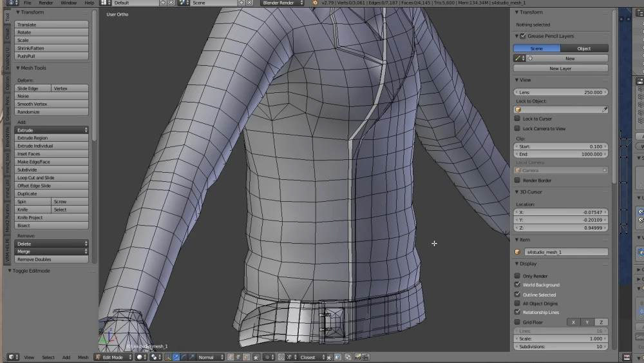
Task: Click the New Layer button
Action: point(560,68)
